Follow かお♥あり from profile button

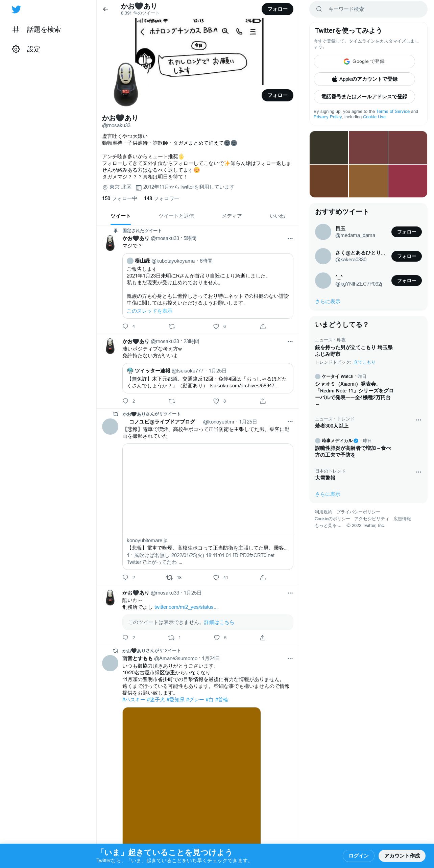(x=278, y=95)
